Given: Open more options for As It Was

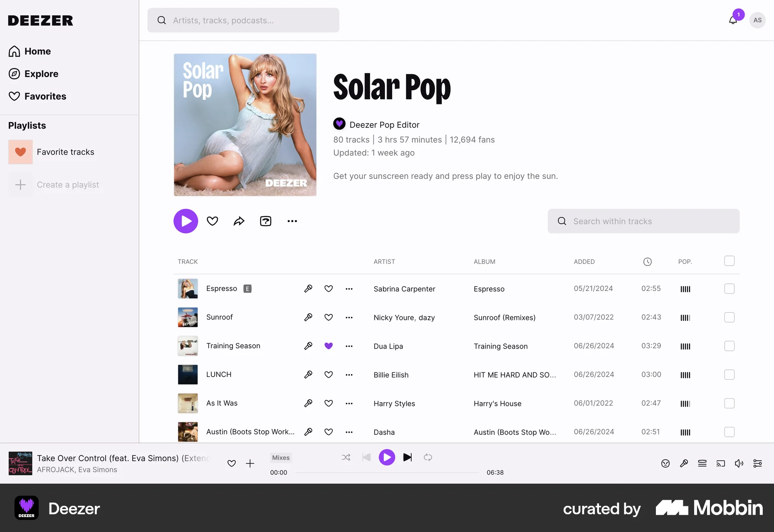Looking at the screenshot, I should pos(349,403).
